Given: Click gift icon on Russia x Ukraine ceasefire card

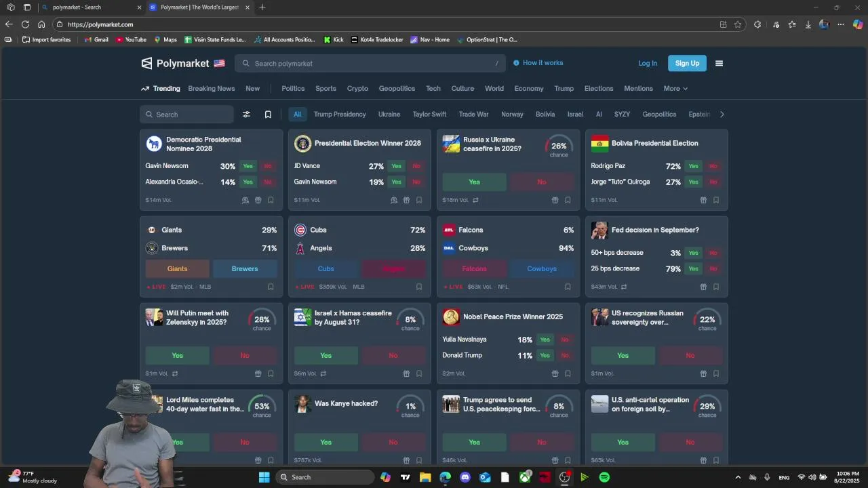Looking at the screenshot, I should pos(555,200).
